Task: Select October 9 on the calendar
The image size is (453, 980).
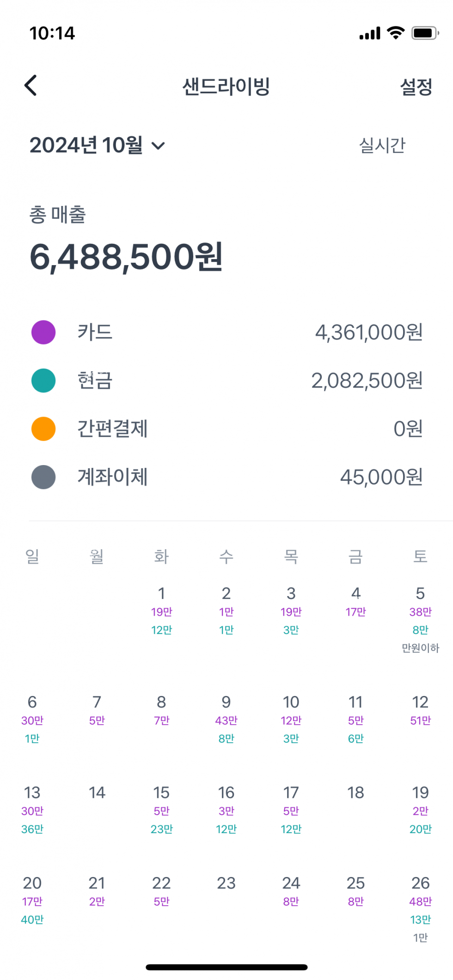Action: coord(226,702)
